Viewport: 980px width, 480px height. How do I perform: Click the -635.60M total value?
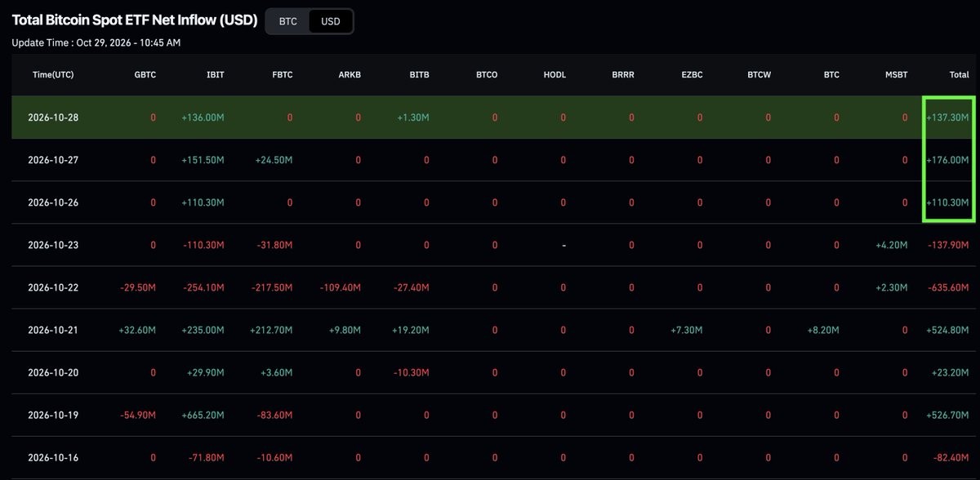coord(948,287)
